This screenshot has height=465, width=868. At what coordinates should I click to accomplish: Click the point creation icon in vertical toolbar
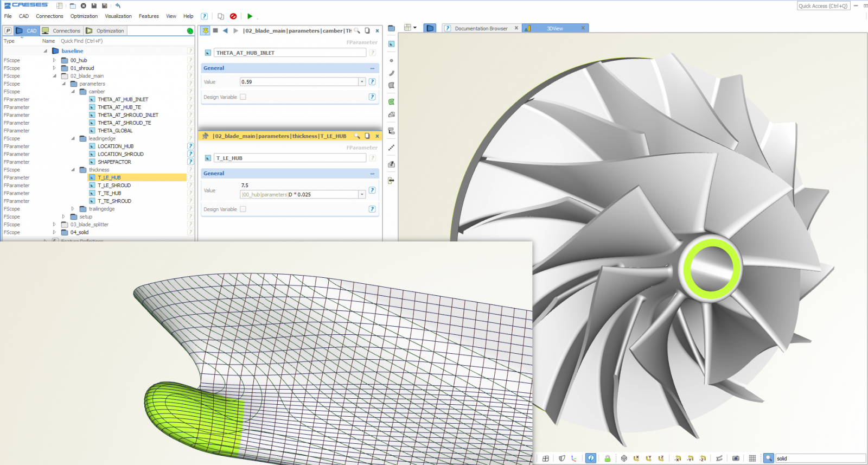coord(391,61)
